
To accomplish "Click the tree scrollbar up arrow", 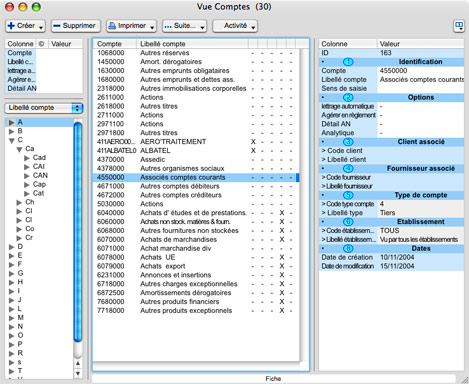I will [x=78, y=363].
